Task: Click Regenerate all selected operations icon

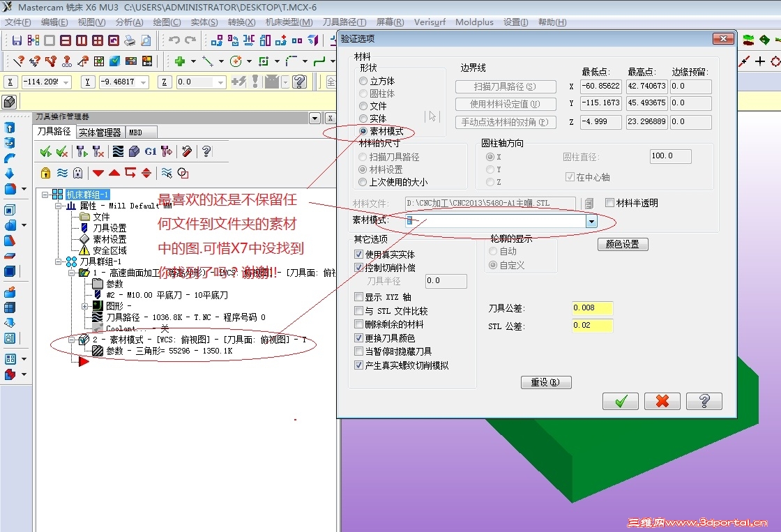Action: (83, 151)
